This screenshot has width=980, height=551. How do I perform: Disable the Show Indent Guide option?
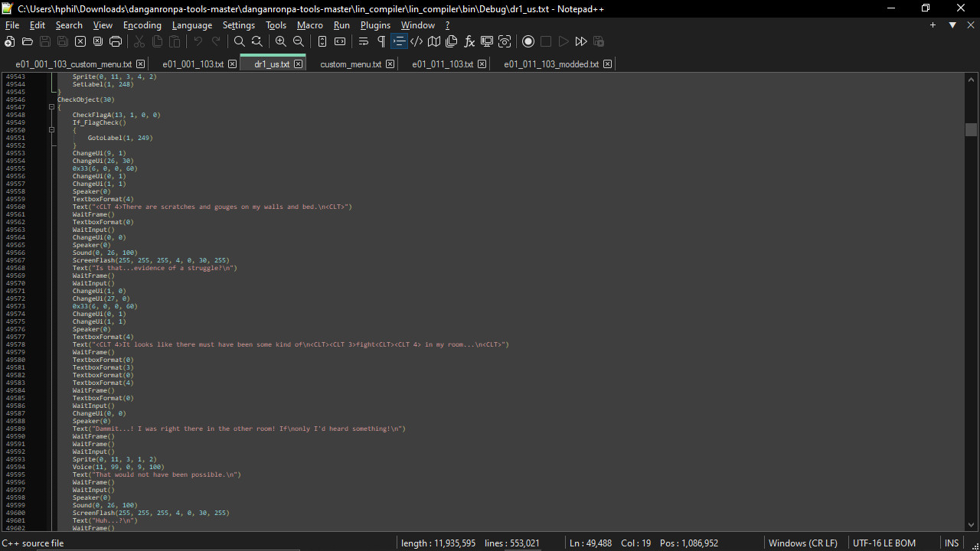tap(399, 41)
